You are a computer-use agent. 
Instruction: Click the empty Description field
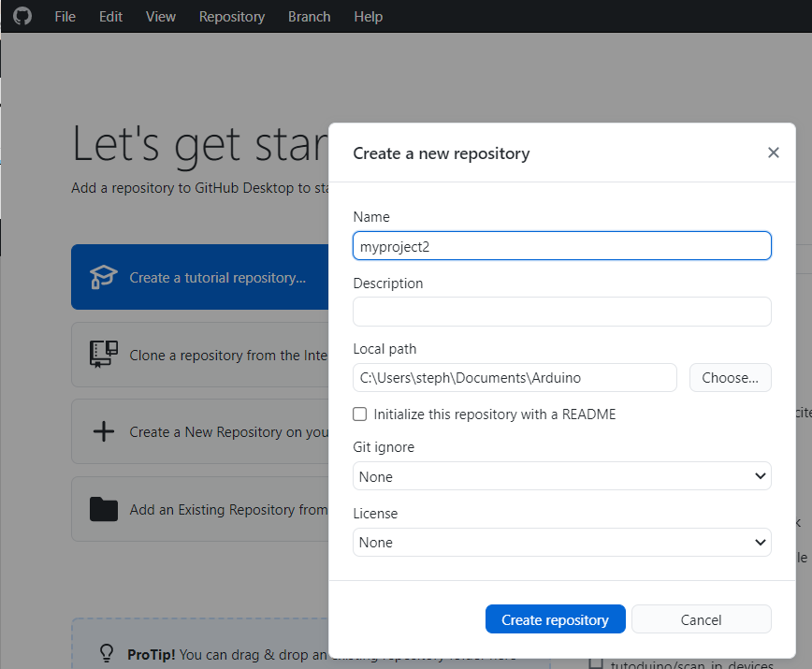(562, 312)
